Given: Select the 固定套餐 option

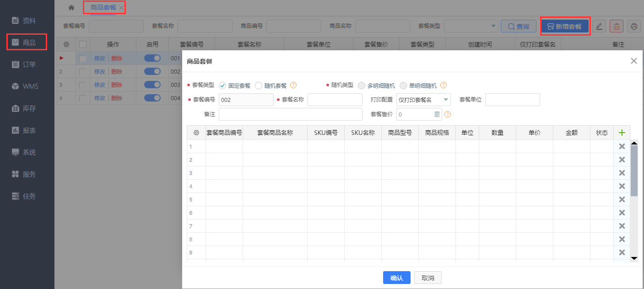Looking at the screenshot, I should pos(234,86).
